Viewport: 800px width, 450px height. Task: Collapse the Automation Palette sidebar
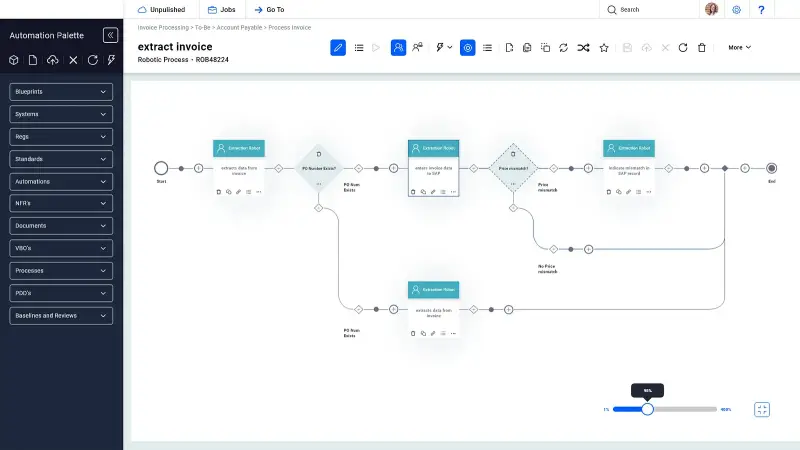(110, 35)
